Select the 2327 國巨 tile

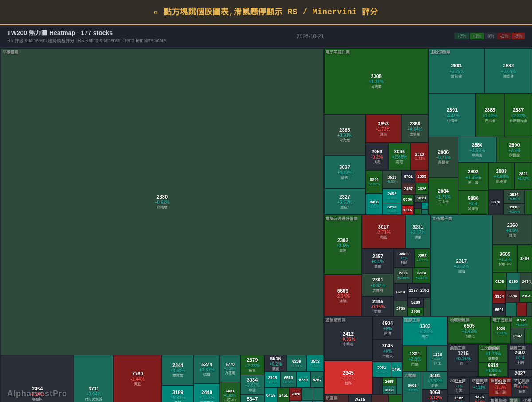344,202
